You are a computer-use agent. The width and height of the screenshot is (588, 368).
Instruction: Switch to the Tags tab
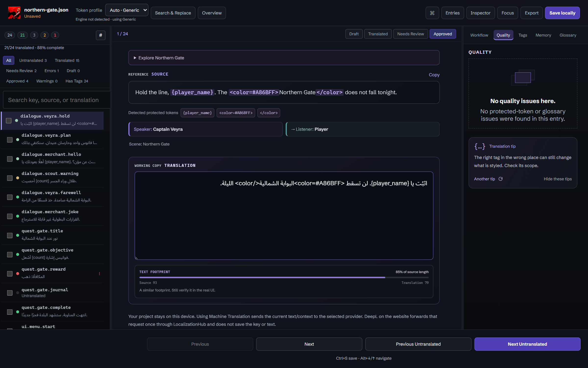[523, 35]
